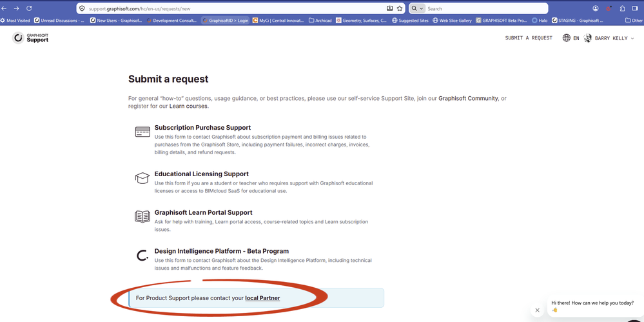Screen dimensions: 644x322
Task: Click the Learn Portal Support description text
Action: click(x=261, y=226)
